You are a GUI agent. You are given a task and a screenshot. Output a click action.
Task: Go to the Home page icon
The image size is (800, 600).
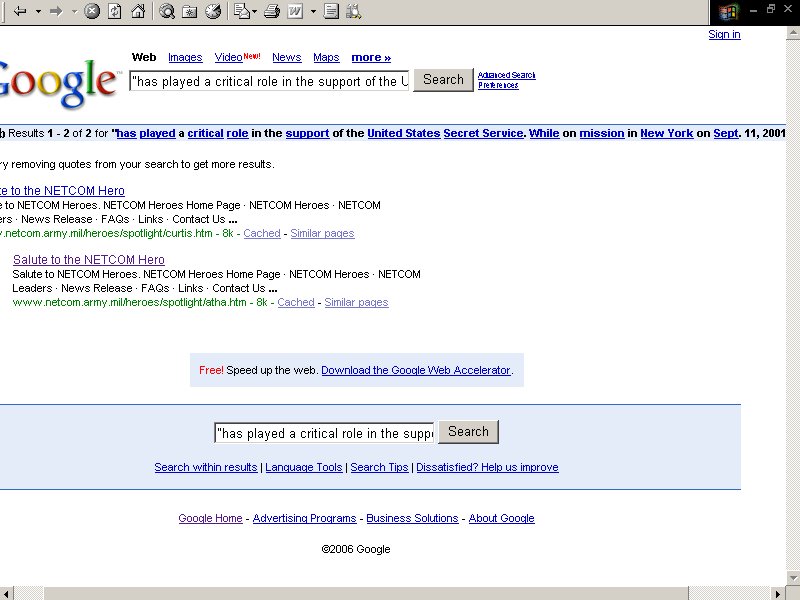coord(138,11)
